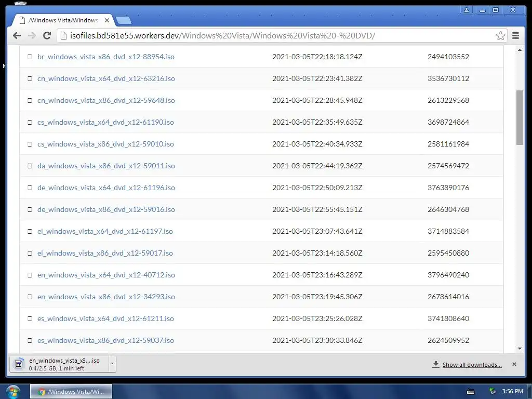Click the network status tray icon
Screen dimensions: 532x399
[493, 392]
